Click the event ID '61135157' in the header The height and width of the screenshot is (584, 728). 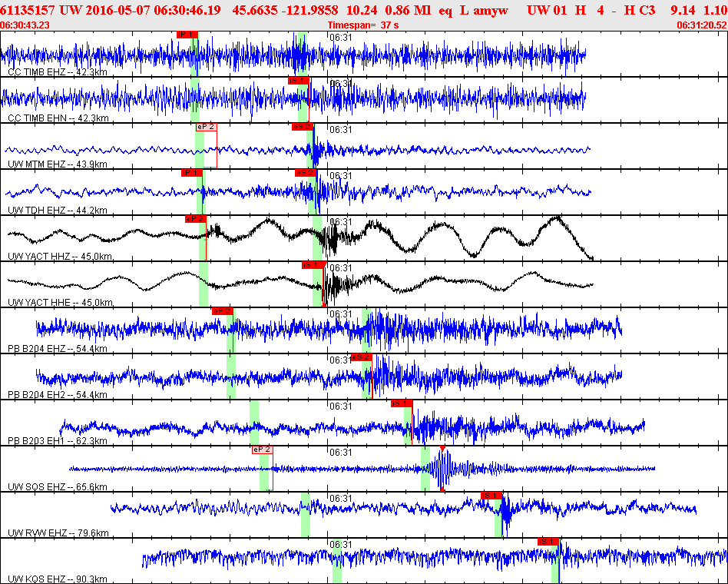click(28, 10)
